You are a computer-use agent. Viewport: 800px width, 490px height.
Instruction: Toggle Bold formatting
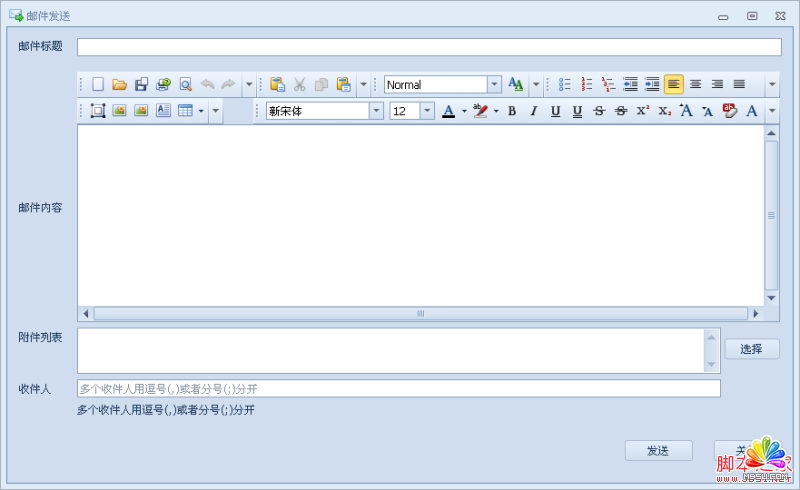click(x=512, y=111)
